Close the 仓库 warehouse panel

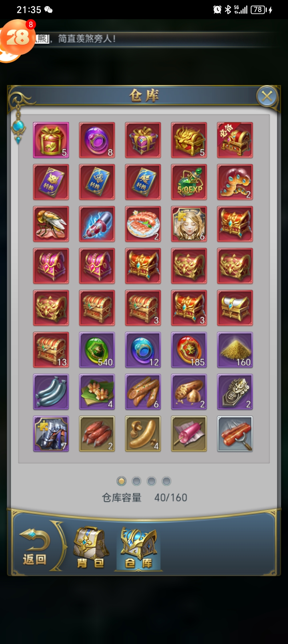267,96
